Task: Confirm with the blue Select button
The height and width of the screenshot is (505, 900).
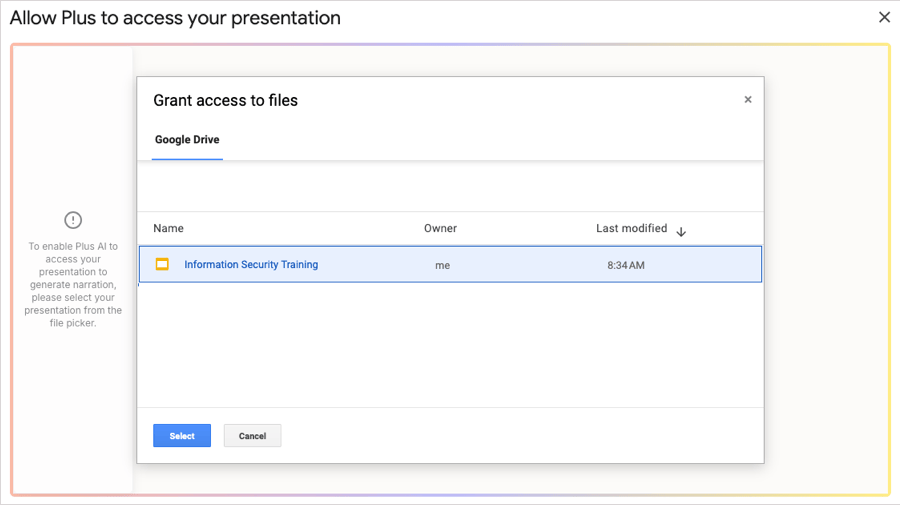Action: [182, 436]
